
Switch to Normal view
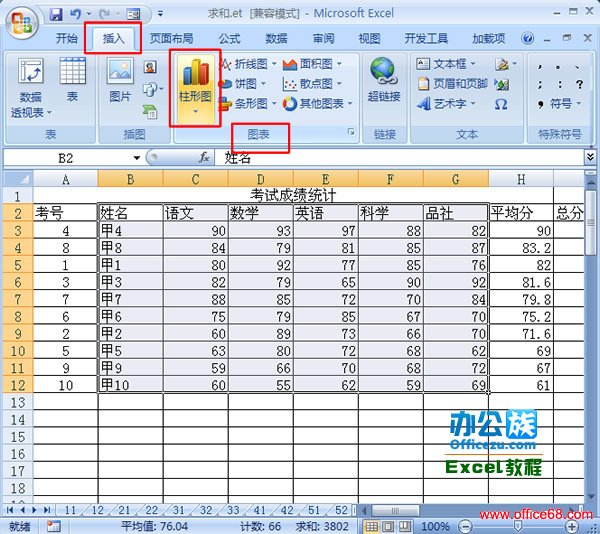point(371,527)
